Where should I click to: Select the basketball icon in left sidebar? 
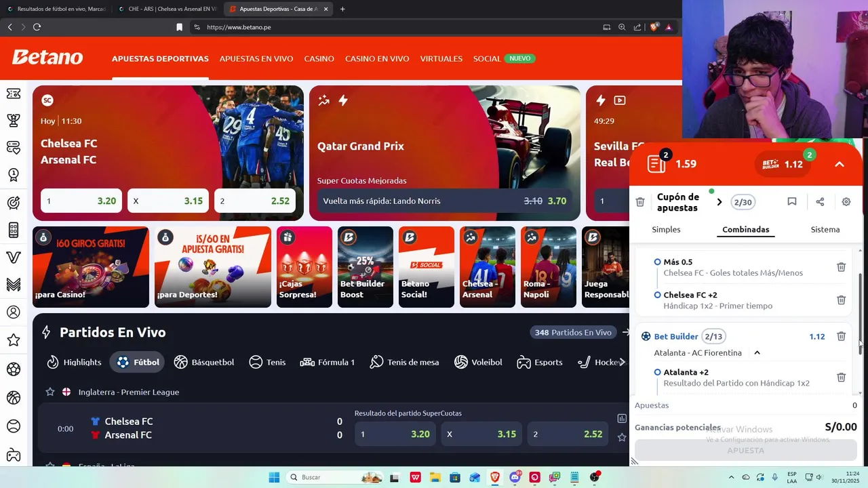tap(14, 398)
